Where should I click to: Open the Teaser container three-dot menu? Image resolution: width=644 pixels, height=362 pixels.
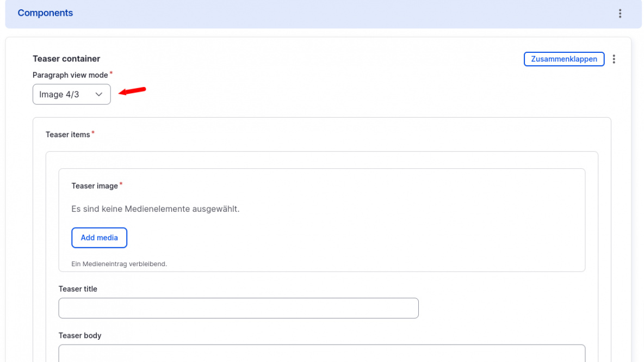pos(614,59)
